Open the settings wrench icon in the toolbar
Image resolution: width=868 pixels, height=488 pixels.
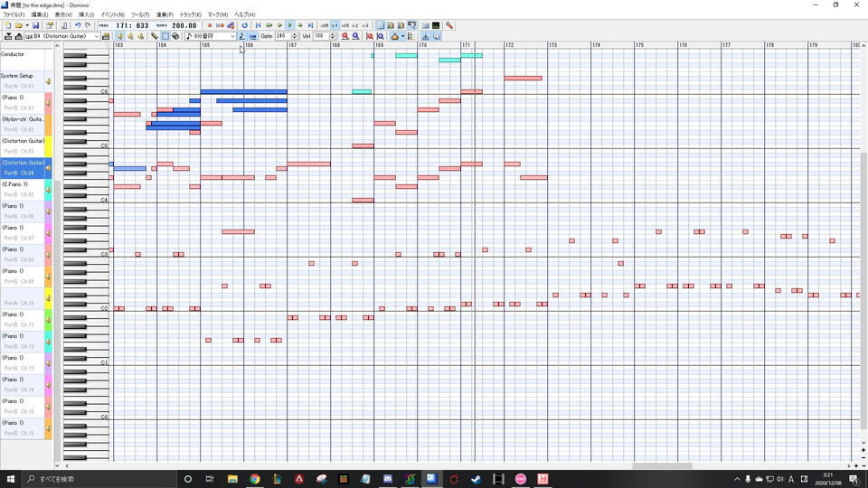(x=449, y=25)
